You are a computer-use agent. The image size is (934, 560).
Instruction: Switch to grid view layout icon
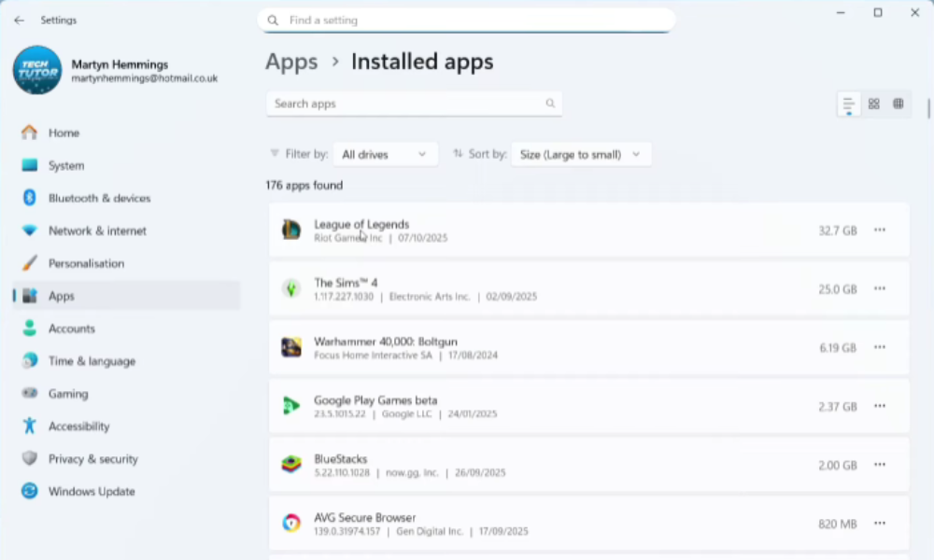click(873, 104)
